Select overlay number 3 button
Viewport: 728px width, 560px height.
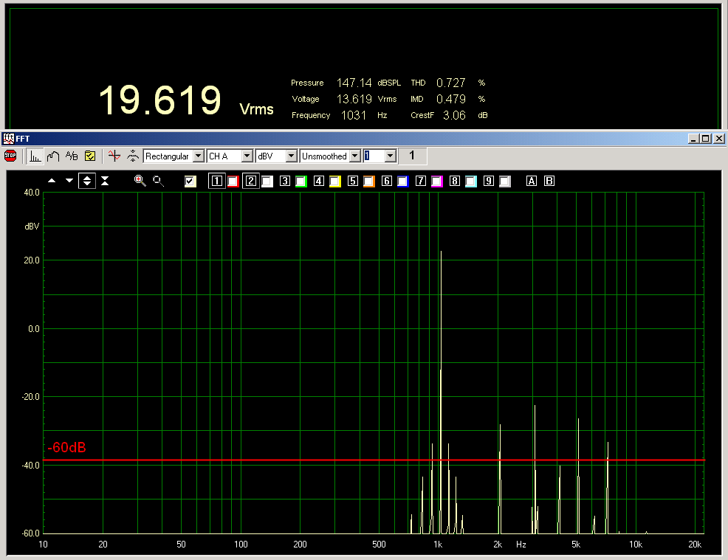click(285, 181)
